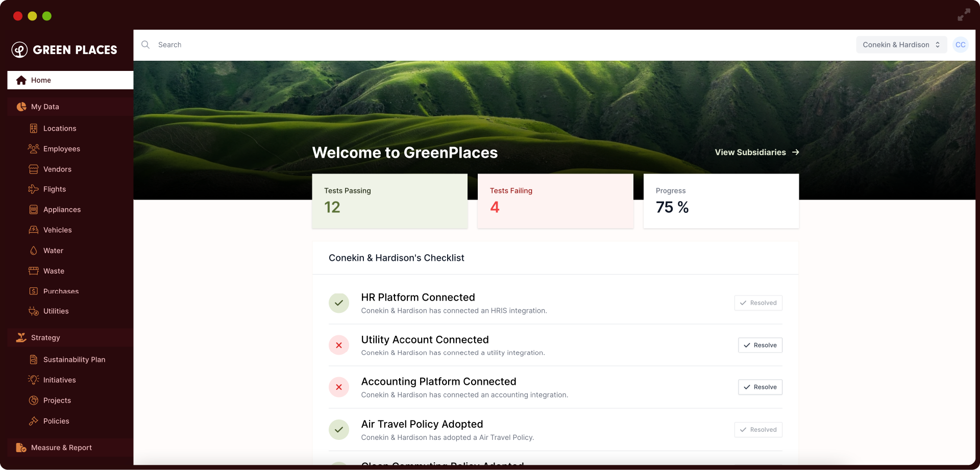Image resolution: width=980 pixels, height=470 pixels.
Task: Click the Tests Failing 4 card
Action: pyautogui.click(x=555, y=201)
